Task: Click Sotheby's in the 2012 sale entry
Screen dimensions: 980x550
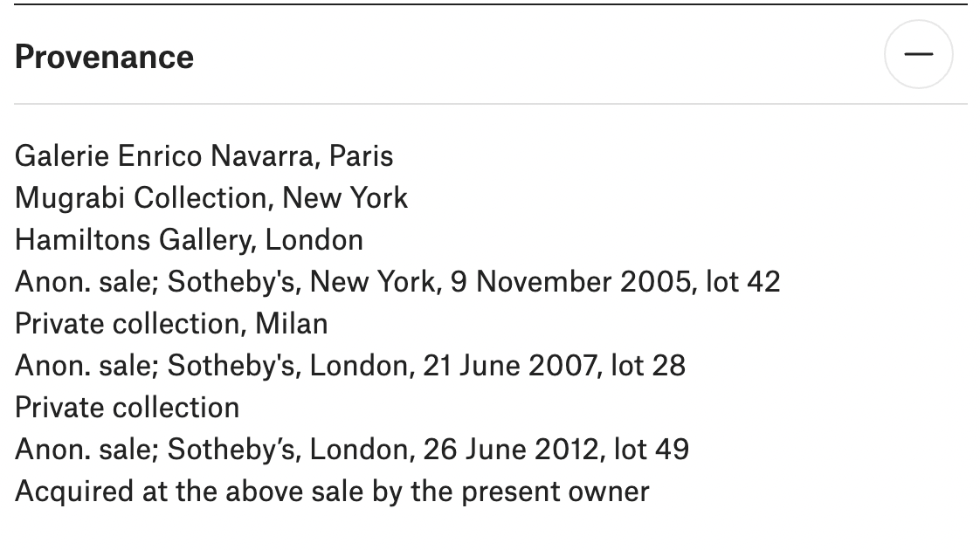Action: click(x=234, y=450)
